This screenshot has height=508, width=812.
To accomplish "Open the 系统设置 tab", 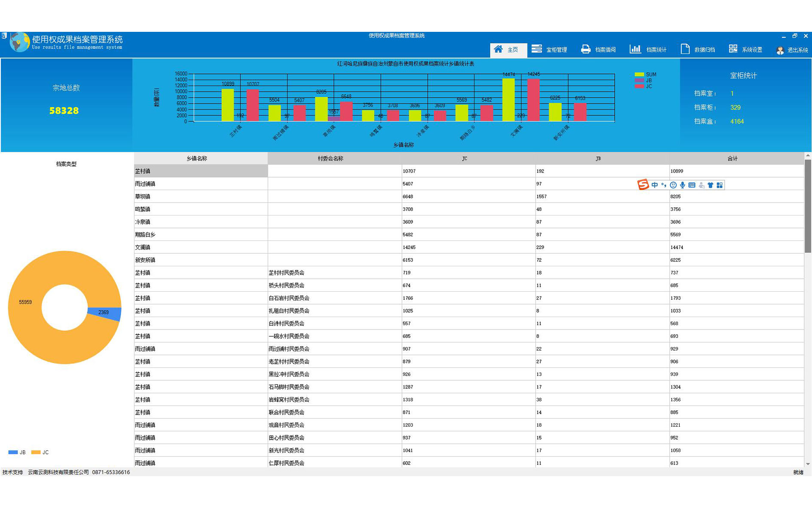I will click(x=745, y=50).
